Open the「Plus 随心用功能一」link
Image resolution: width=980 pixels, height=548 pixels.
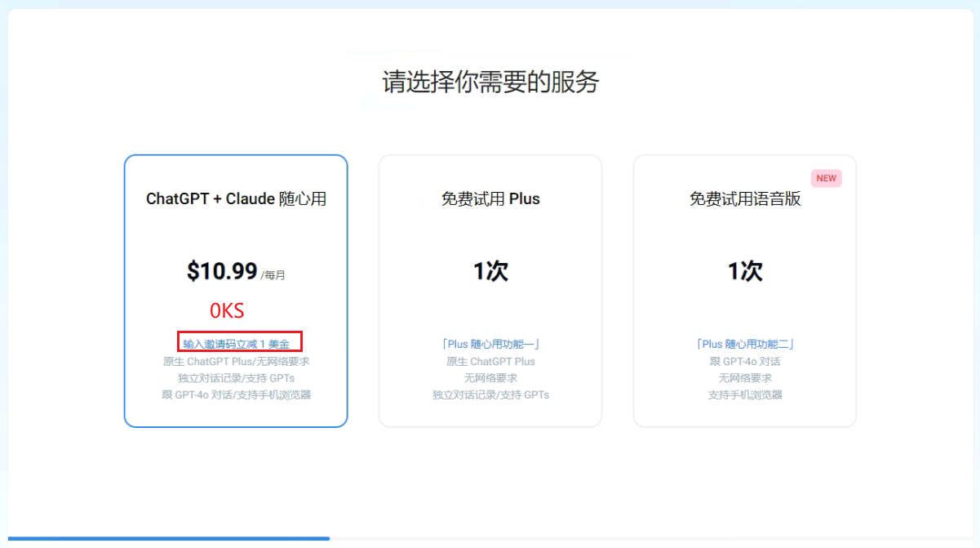tap(490, 345)
